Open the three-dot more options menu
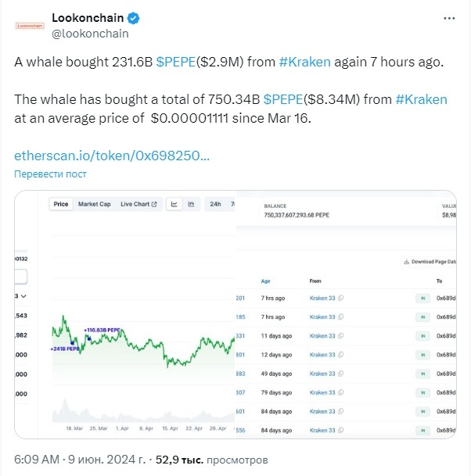Viewport: 471px width, 476px height. pyautogui.click(x=449, y=19)
